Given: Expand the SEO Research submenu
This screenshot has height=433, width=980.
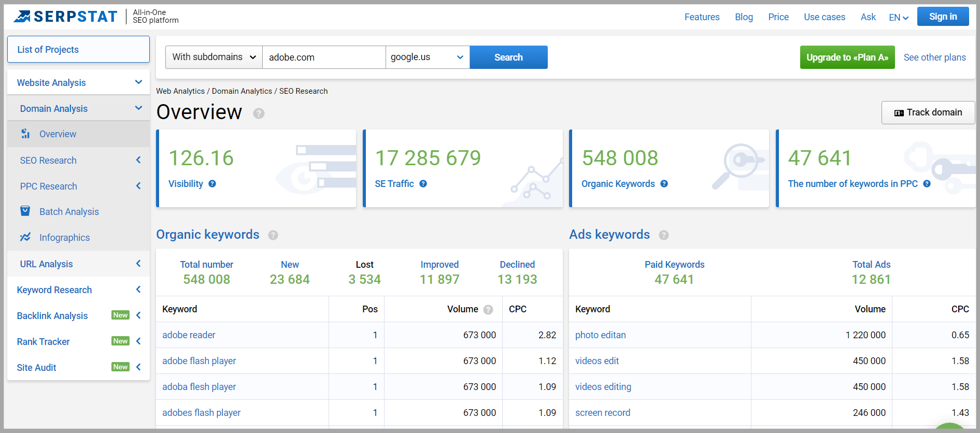Looking at the screenshot, I should (x=138, y=160).
